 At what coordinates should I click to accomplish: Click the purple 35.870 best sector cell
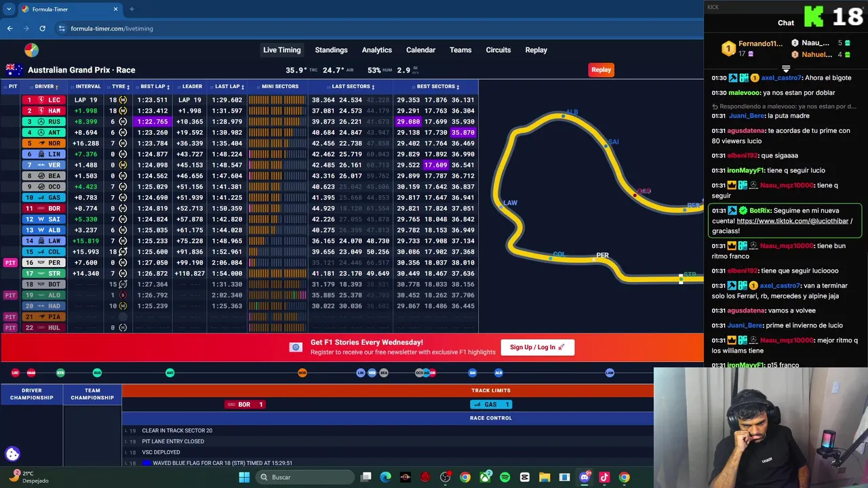(462, 132)
